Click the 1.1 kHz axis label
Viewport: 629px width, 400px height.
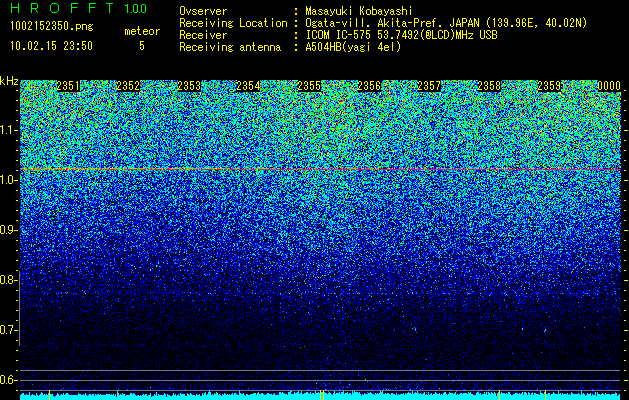coord(7,130)
